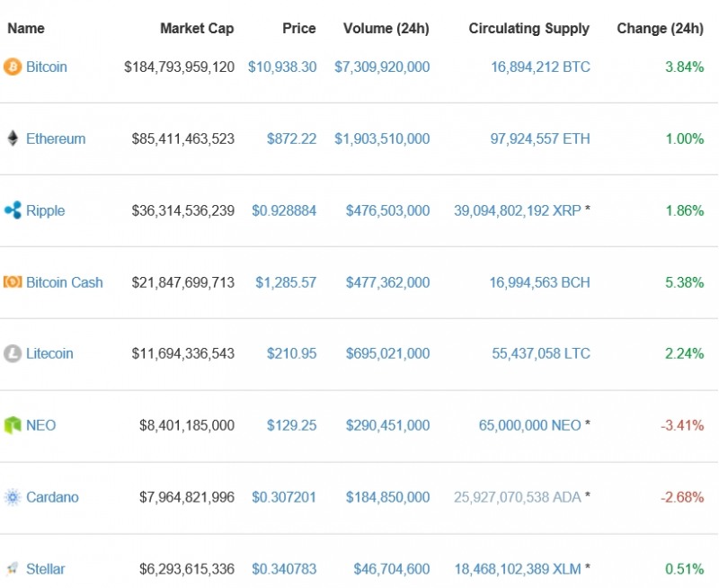Click NEO price $129.25 link
Image resolution: width=719 pixels, height=588 pixels.
pos(291,425)
